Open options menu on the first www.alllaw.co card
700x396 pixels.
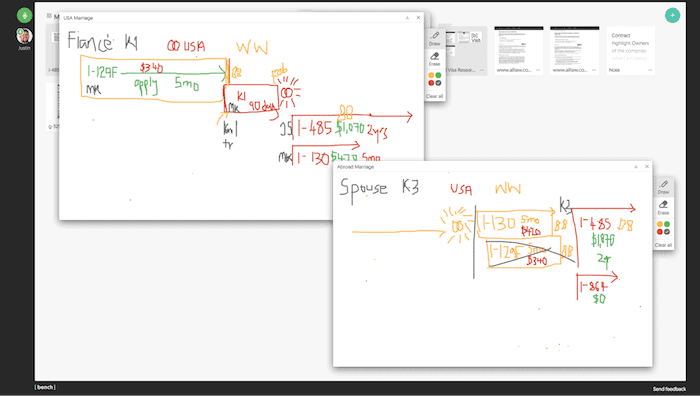(538, 70)
